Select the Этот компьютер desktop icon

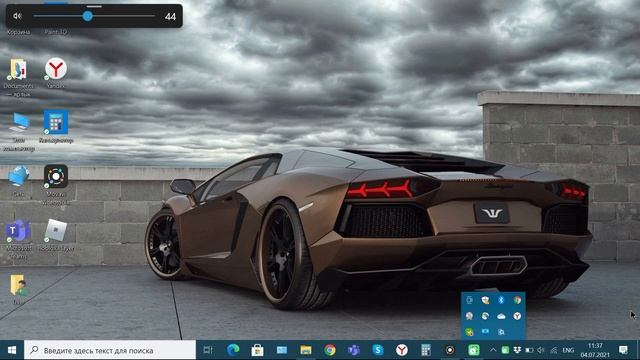[x=19, y=131]
